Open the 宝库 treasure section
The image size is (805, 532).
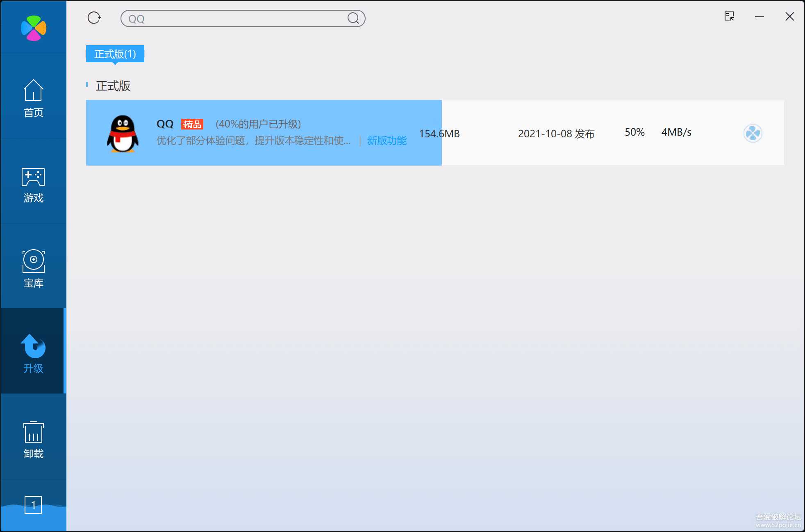tap(33, 268)
